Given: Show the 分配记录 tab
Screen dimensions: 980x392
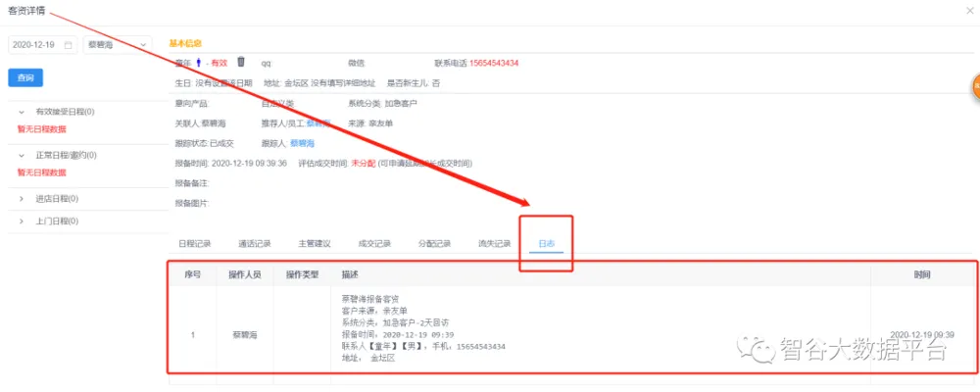Looking at the screenshot, I should point(434,243).
